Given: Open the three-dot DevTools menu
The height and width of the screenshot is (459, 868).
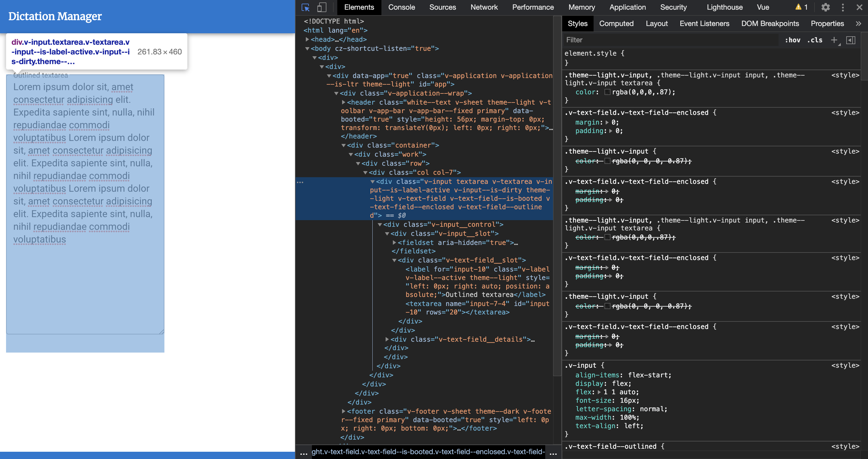Looking at the screenshot, I should coord(842,7).
